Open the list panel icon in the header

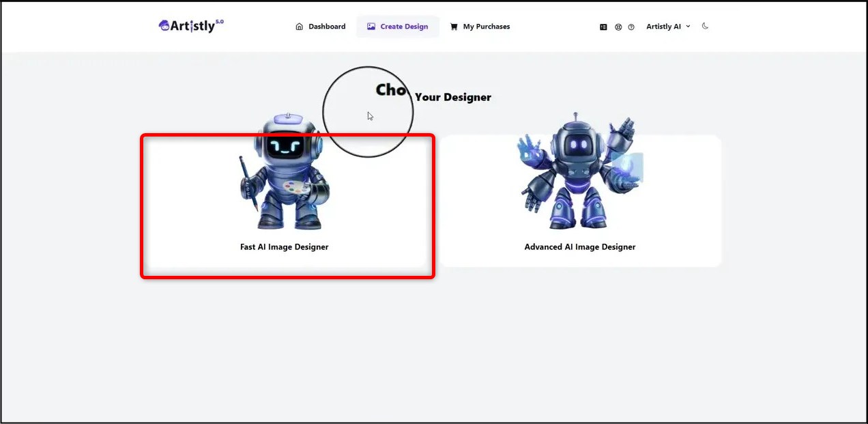point(603,26)
